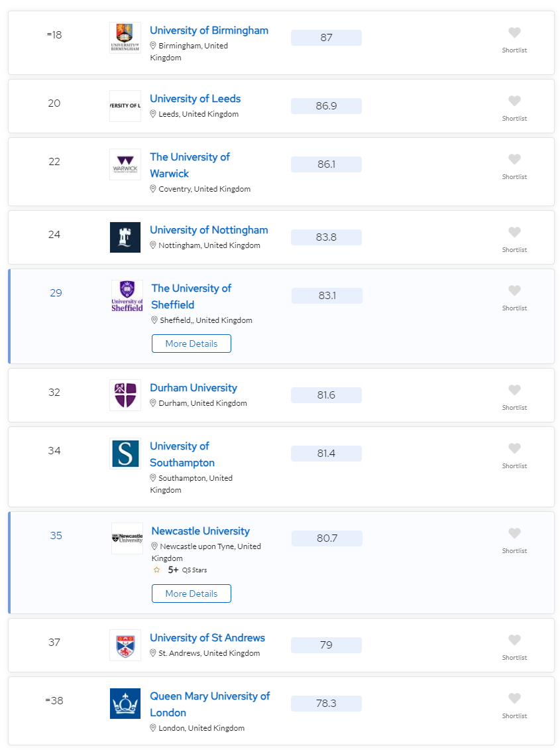The width and height of the screenshot is (560, 750).
Task: Click the University of Warwick logo
Action: pyautogui.click(x=125, y=164)
